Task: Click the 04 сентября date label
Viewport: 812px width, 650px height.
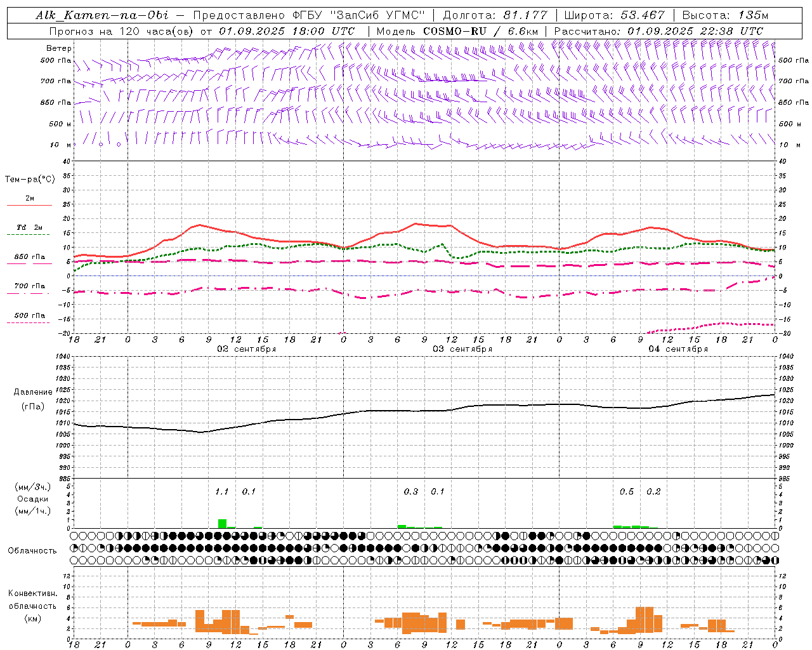Action: coord(678,349)
